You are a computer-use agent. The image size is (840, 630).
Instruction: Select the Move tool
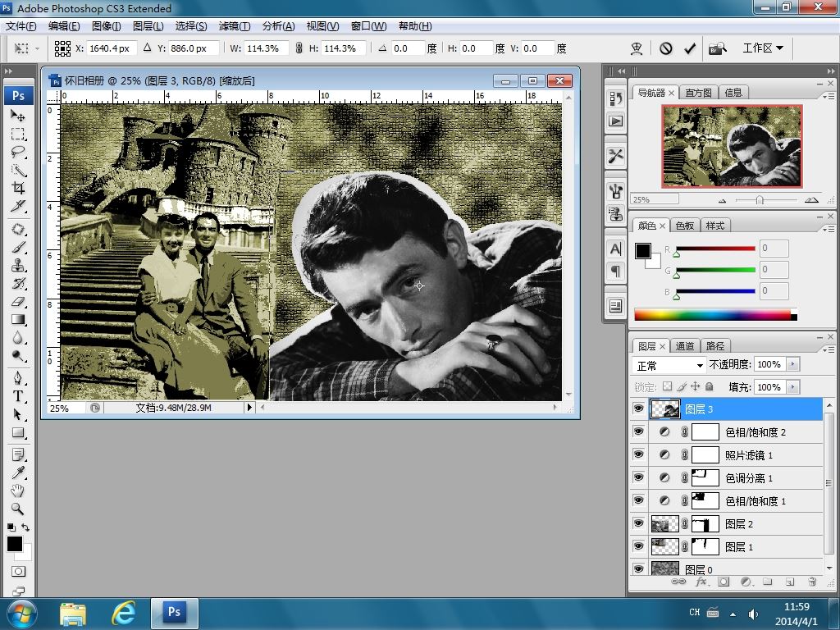[x=18, y=115]
